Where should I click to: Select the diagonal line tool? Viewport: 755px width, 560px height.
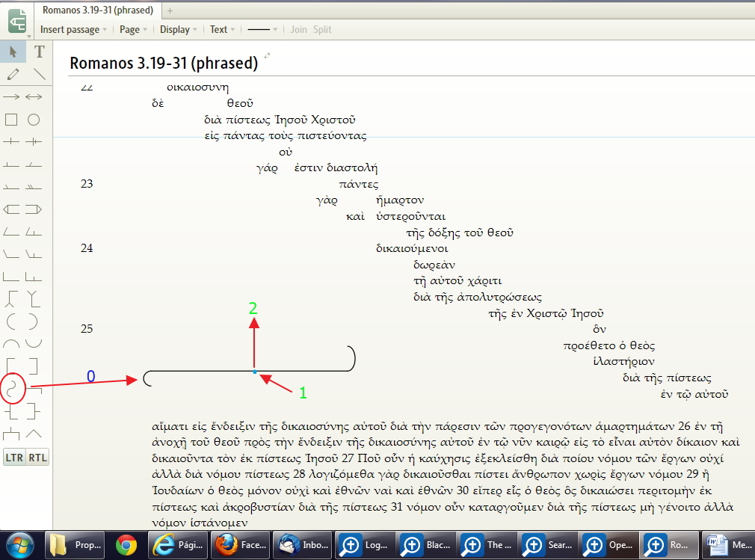pyautogui.click(x=39, y=74)
